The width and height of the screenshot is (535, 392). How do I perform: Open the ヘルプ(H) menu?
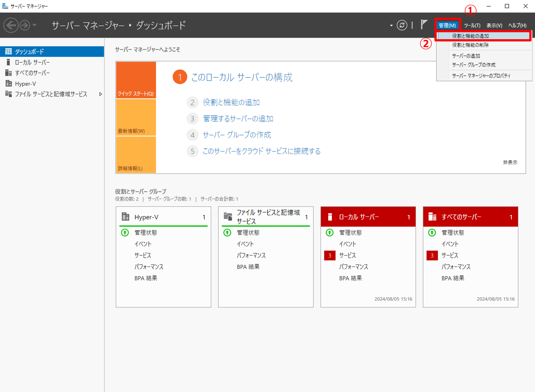pyautogui.click(x=517, y=25)
